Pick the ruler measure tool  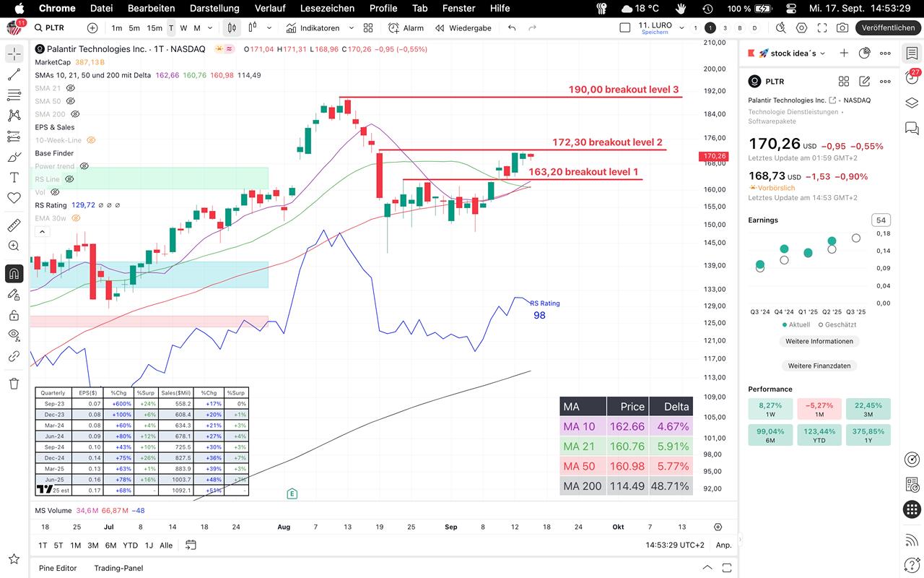click(x=14, y=225)
